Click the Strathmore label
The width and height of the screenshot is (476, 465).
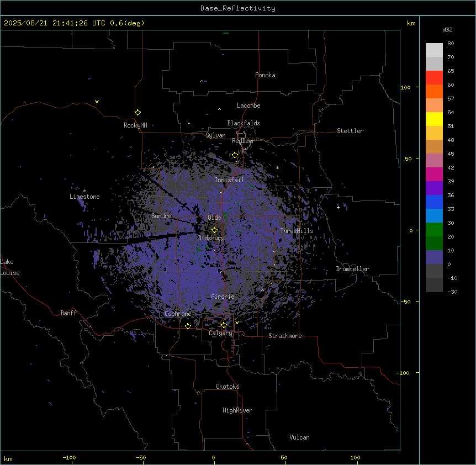(x=285, y=336)
